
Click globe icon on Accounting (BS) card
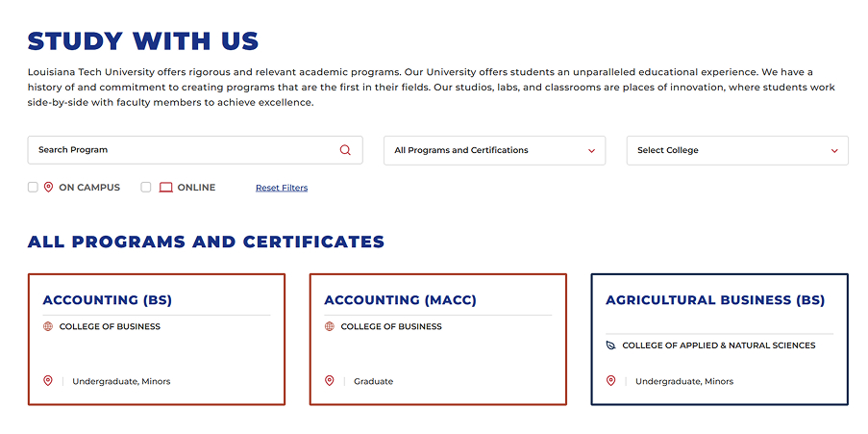coord(48,326)
